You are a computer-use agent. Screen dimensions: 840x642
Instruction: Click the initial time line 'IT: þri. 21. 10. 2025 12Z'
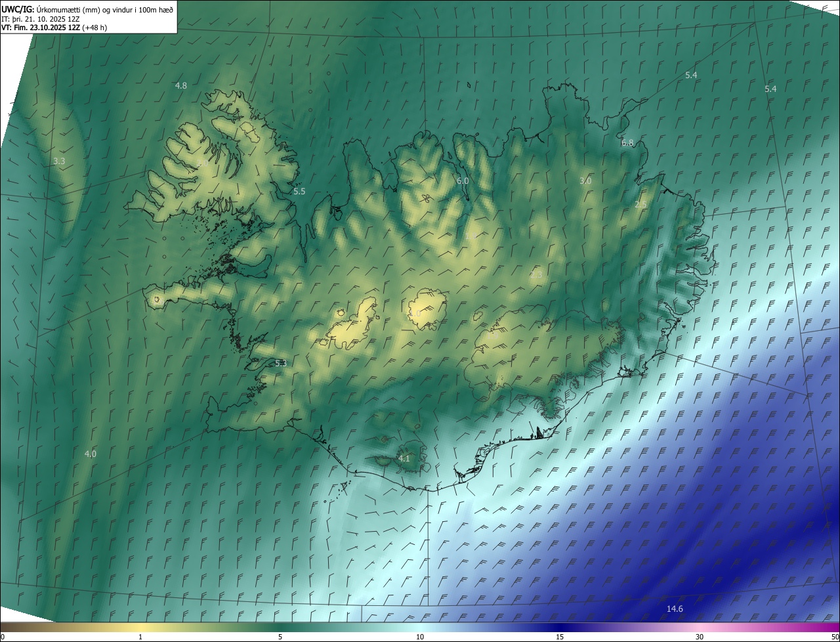point(41,18)
